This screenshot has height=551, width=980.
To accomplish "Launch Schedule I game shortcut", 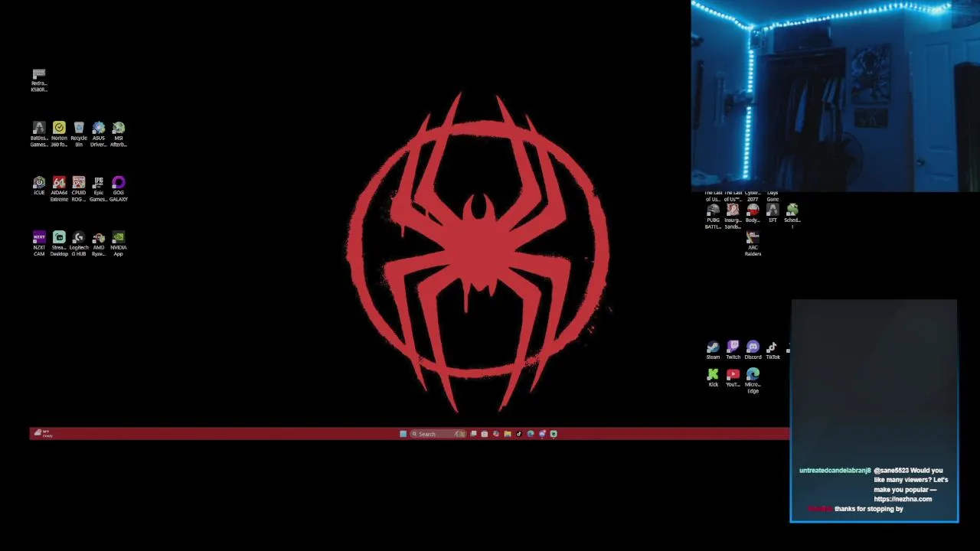I will [x=792, y=216].
